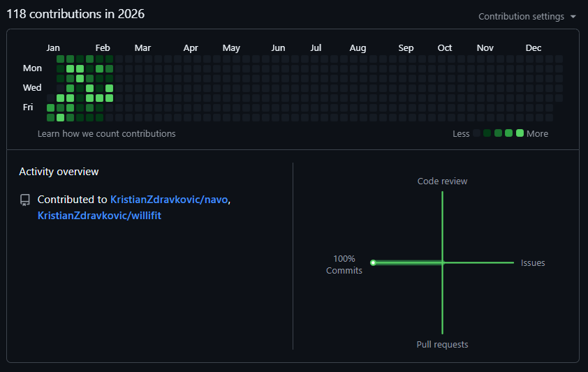Click the "Wed" weekday label
588x372 pixels.
(x=32, y=88)
